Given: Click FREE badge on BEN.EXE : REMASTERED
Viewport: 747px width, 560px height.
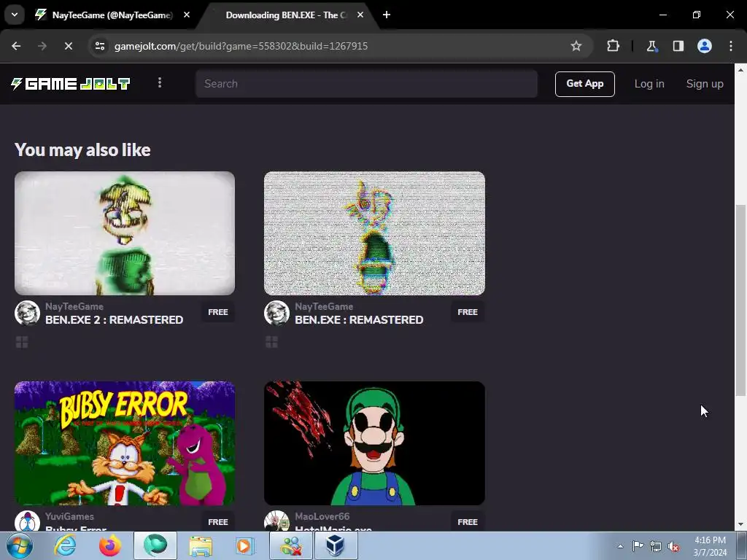Looking at the screenshot, I should tap(468, 312).
